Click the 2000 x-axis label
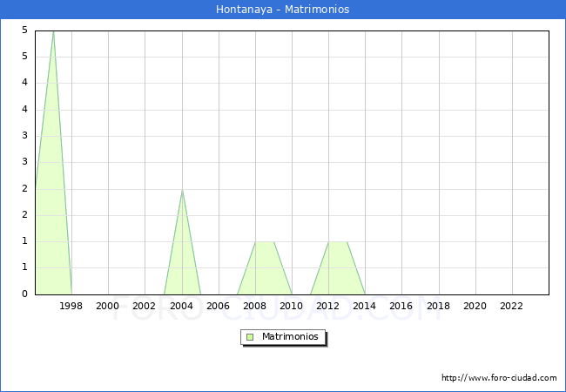 point(108,306)
